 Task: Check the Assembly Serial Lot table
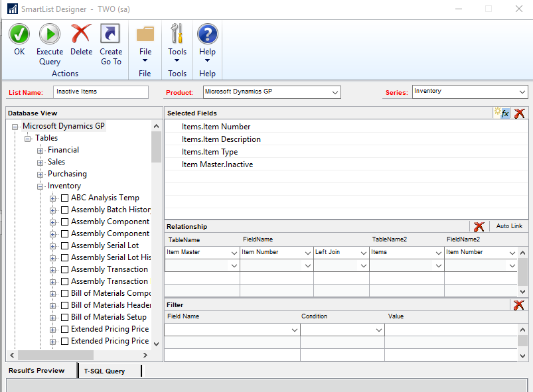pyautogui.click(x=64, y=245)
